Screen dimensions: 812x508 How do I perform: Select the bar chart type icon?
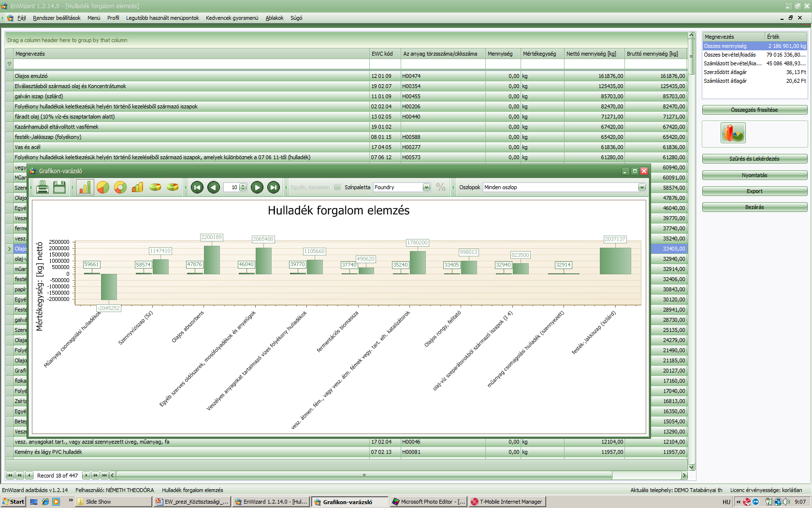(85, 187)
